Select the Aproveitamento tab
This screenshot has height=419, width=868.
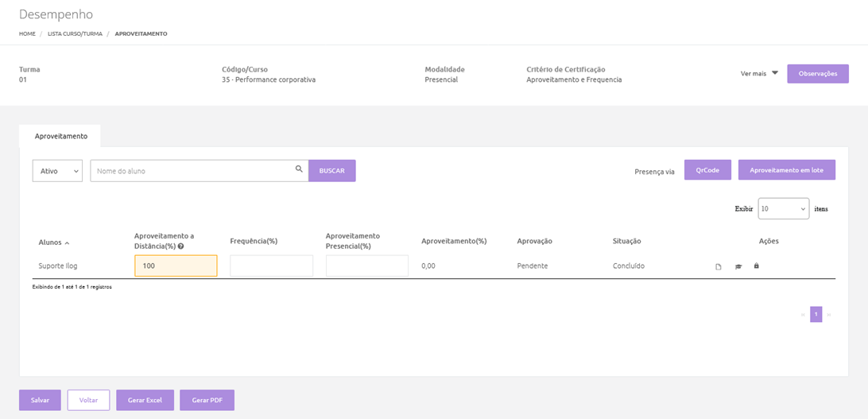(60, 136)
